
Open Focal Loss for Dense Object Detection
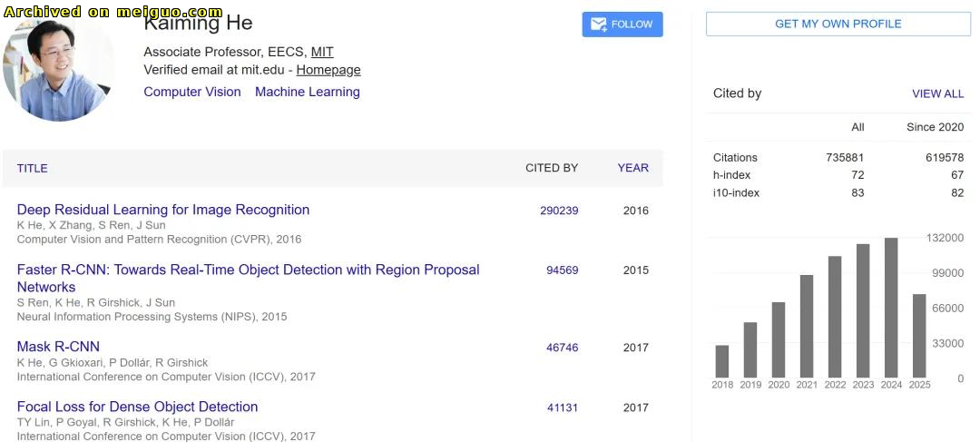[x=138, y=407]
